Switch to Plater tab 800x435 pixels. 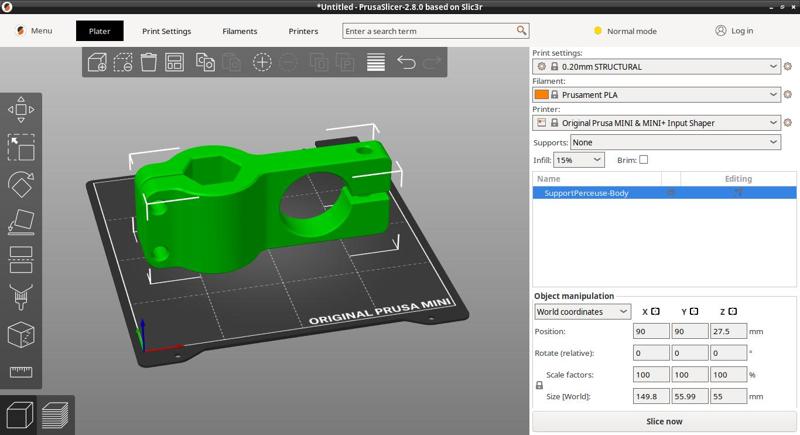pyautogui.click(x=99, y=31)
